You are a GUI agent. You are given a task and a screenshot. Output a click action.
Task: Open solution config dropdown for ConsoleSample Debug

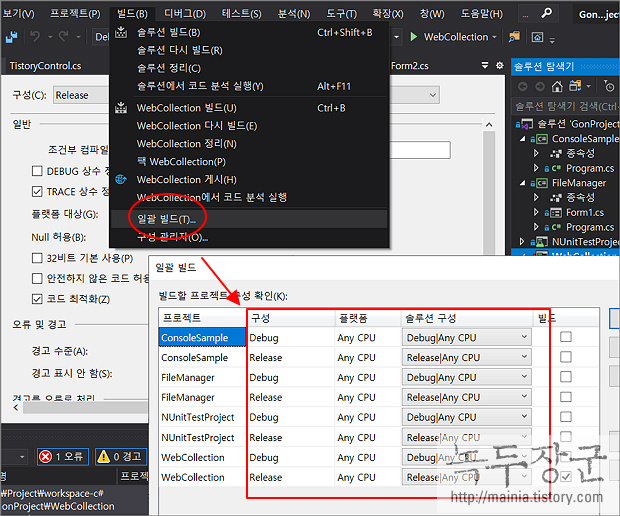coord(467,337)
